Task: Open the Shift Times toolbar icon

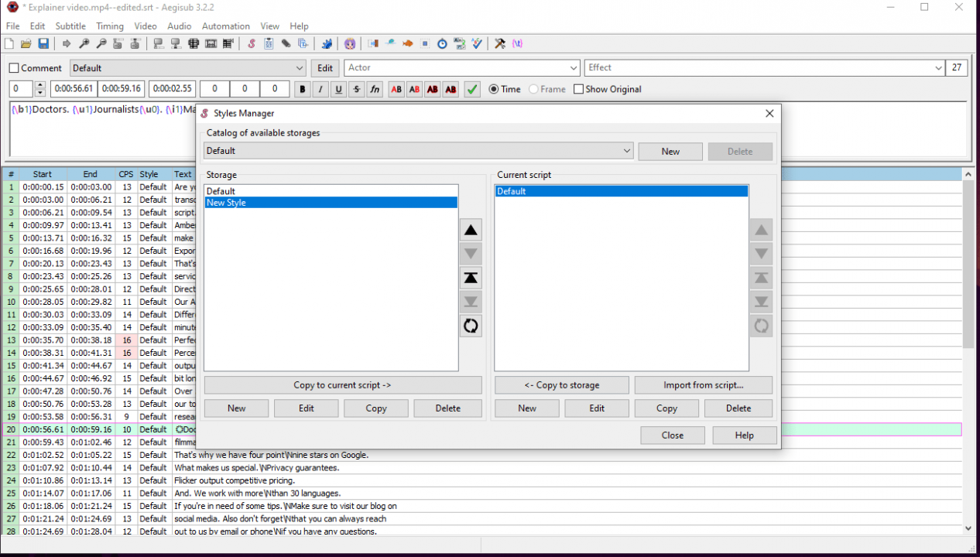Action: pos(373,44)
